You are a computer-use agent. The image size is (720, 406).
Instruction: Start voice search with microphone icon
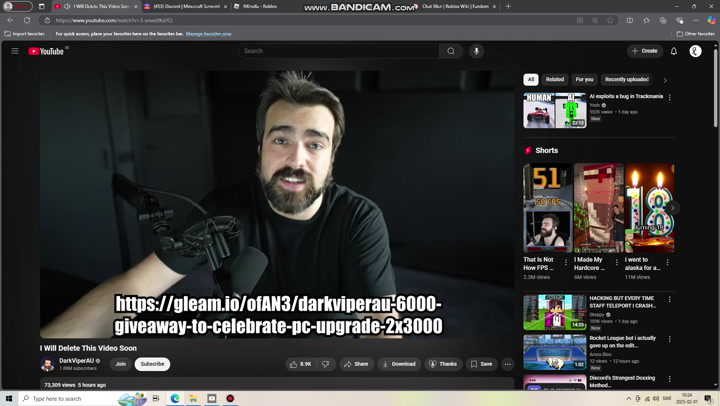click(x=476, y=51)
